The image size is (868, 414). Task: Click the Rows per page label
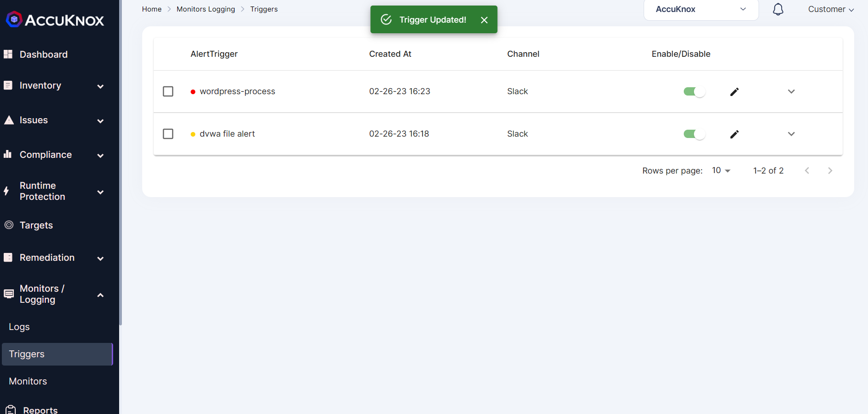(672, 171)
